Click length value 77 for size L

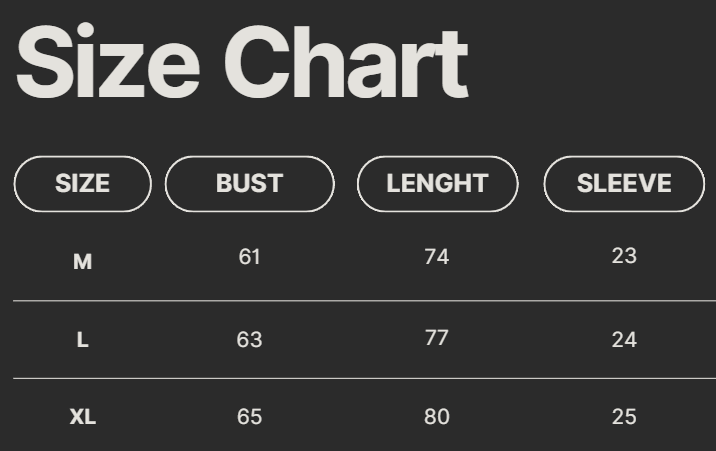437,338
